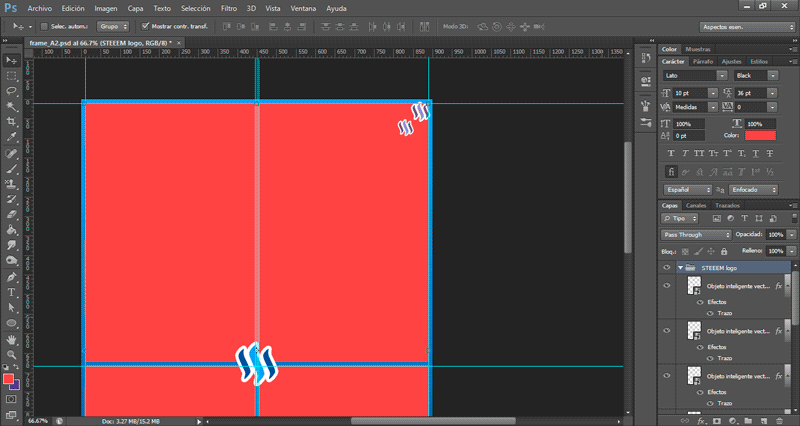Select the Paint Bucket tool
This screenshot has height=426, width=800.
pos(11,230)
